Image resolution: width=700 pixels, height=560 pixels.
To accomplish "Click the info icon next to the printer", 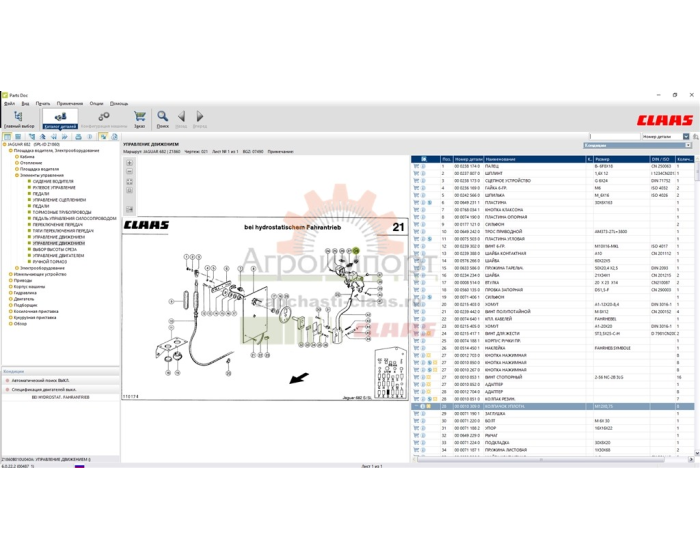I will click(89, 137).
